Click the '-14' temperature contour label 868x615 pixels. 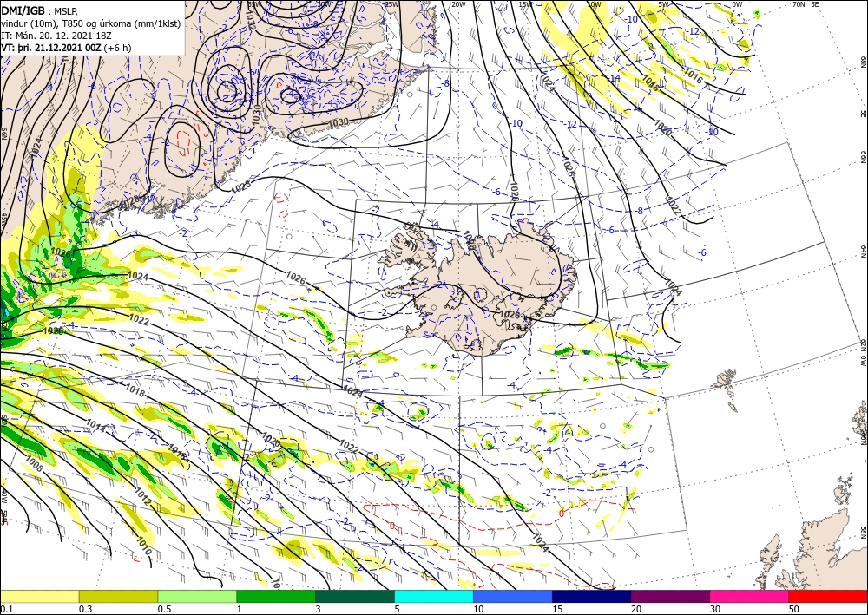pyautogui.click(x=615, y=79)
